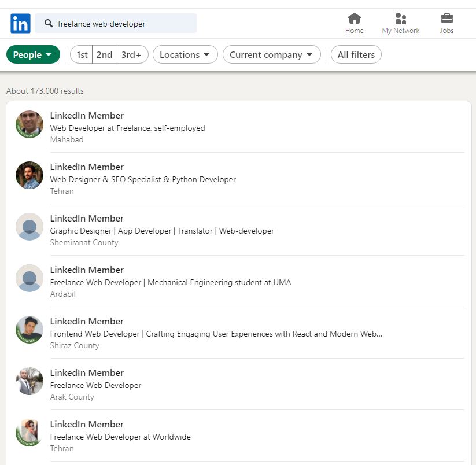This screenshot has height=465, width=476.
Task: Open LinkedIn Member link for Worldwide freelancer
Action: [87, 424]
